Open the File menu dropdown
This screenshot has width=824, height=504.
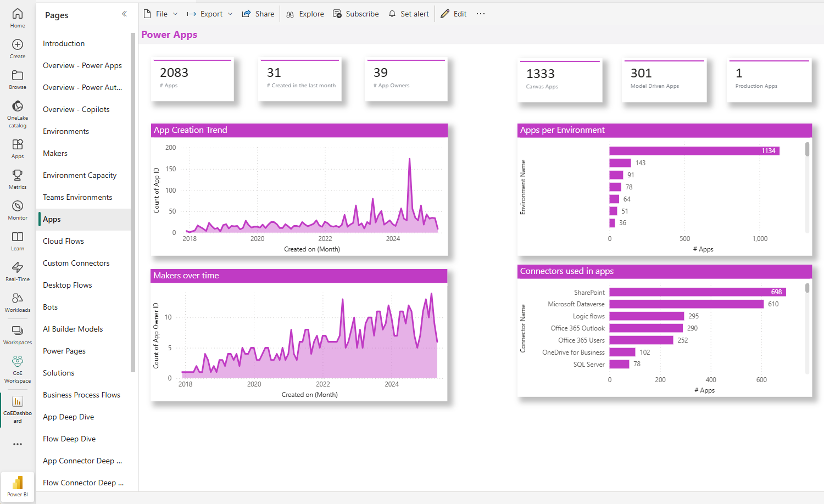[x=160, y=14]
